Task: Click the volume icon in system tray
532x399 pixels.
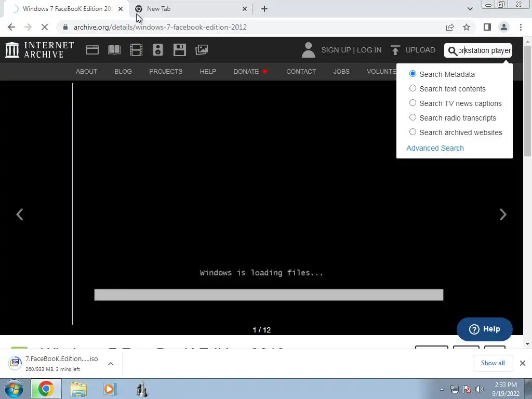Action: (x=480, y=389)
